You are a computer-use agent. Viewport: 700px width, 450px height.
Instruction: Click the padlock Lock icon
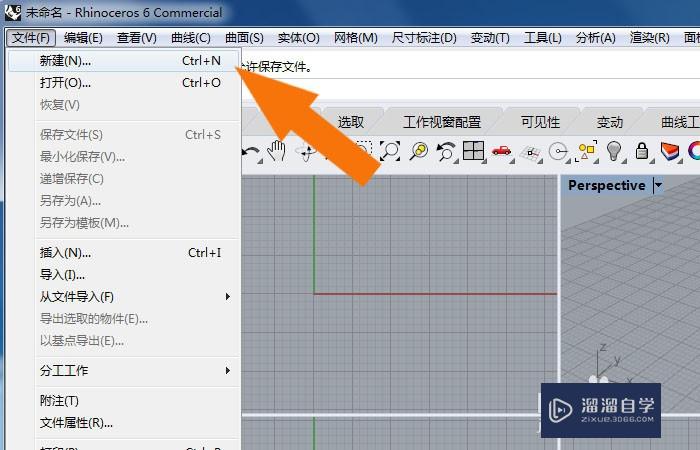(x=642, y=150)
